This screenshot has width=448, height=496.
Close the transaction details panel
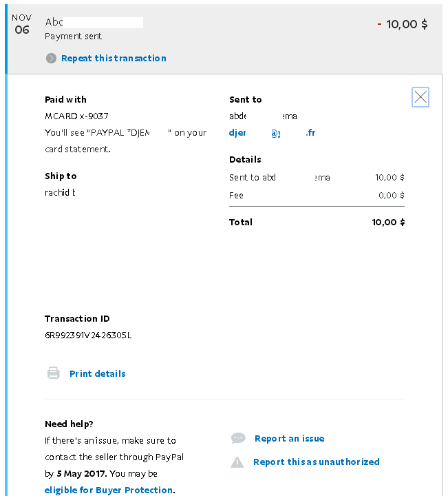point(420,98)
